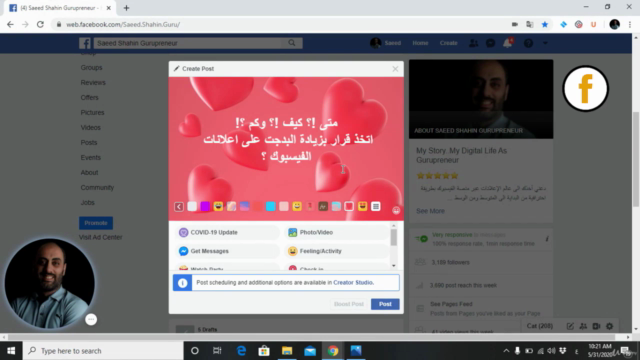The width and height of the screenshot is (640, 360).
Task: Click Home in the Facebook header
Action: coord(420,43)
